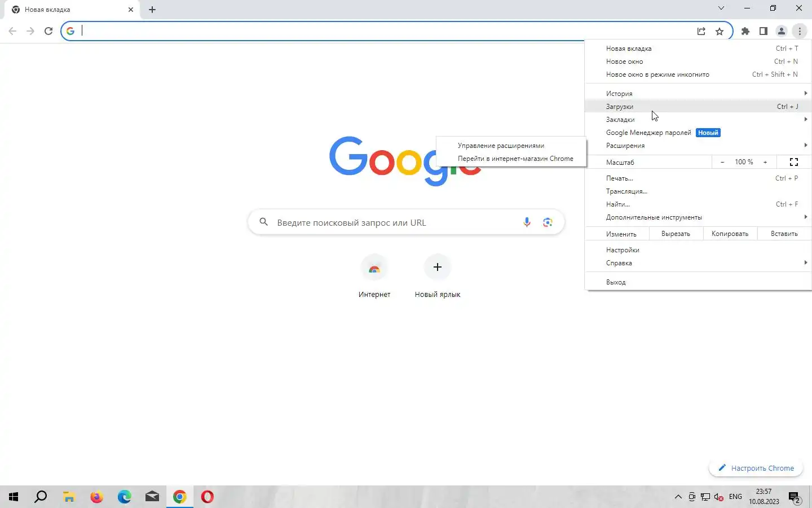Select Печать... menu item
Image resolution: width=812 pixels, height=508 pixels.
(698, 178)
